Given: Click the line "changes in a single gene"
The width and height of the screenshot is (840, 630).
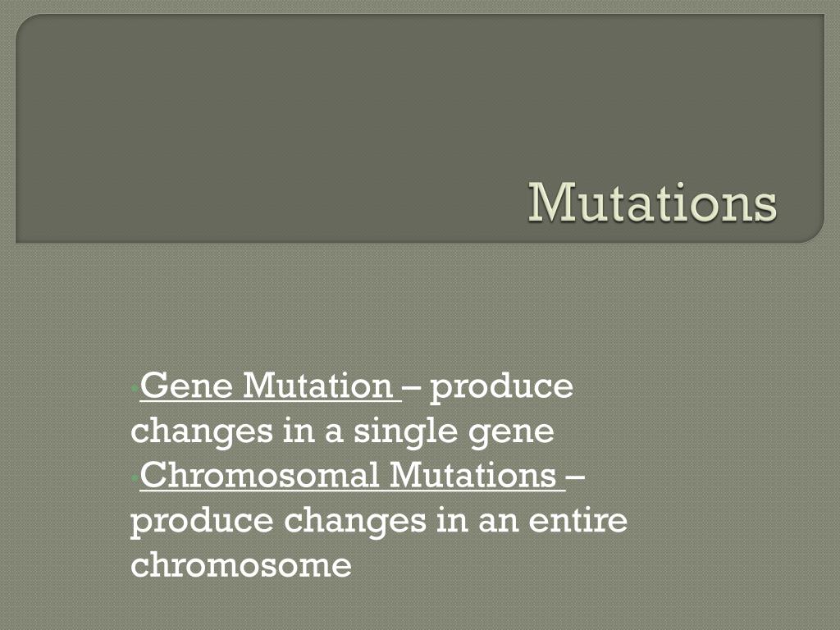Looking at the screenshot, I should pyautogui.click(x=342, y=431).
